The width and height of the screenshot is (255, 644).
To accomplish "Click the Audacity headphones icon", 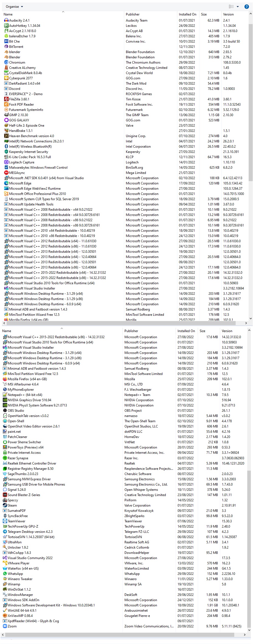I will point(6,20).
